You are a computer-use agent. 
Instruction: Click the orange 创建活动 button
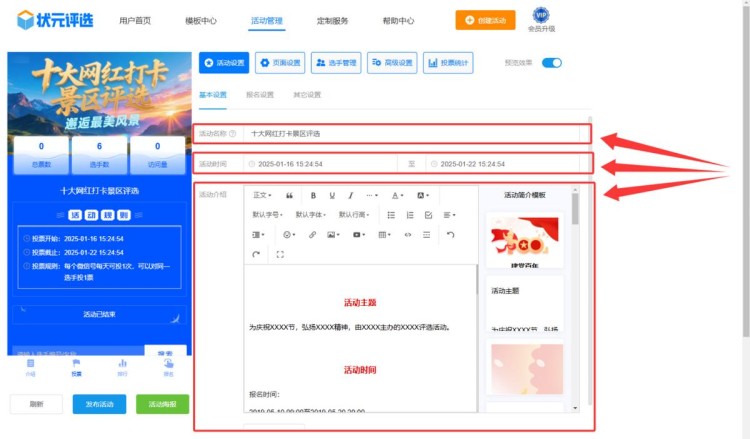492,20
